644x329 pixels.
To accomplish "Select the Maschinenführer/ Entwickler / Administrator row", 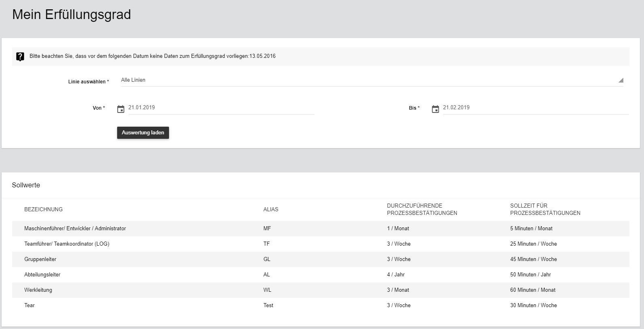I will click(x=75, y=229).
